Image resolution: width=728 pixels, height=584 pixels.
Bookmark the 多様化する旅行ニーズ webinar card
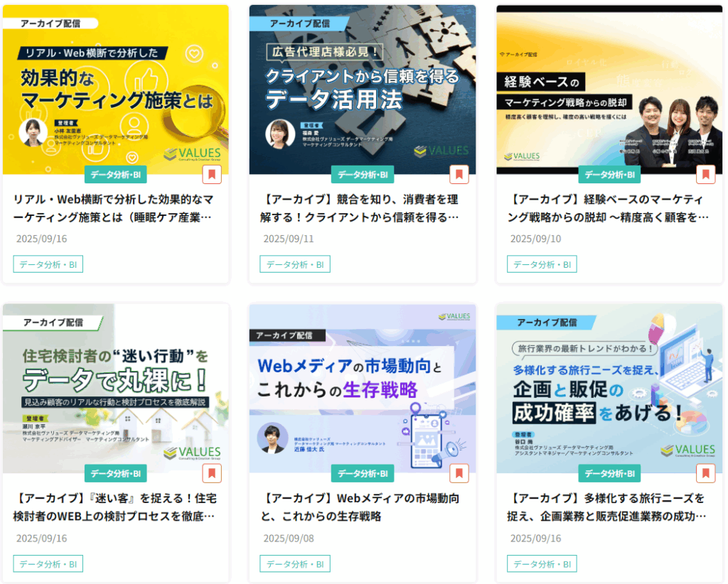click(705, 473)
